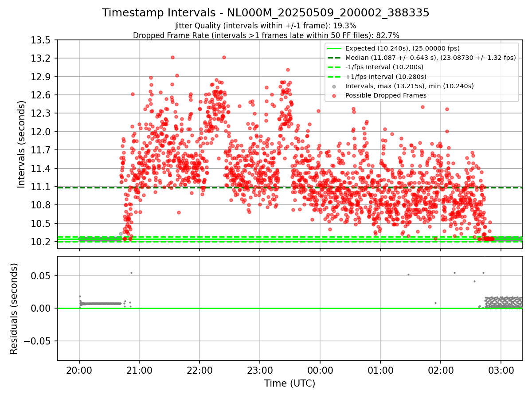532x399 pixels.
Task: Click the 11.1 tick label on the intervals axis
Action: (x=41, y=187)
